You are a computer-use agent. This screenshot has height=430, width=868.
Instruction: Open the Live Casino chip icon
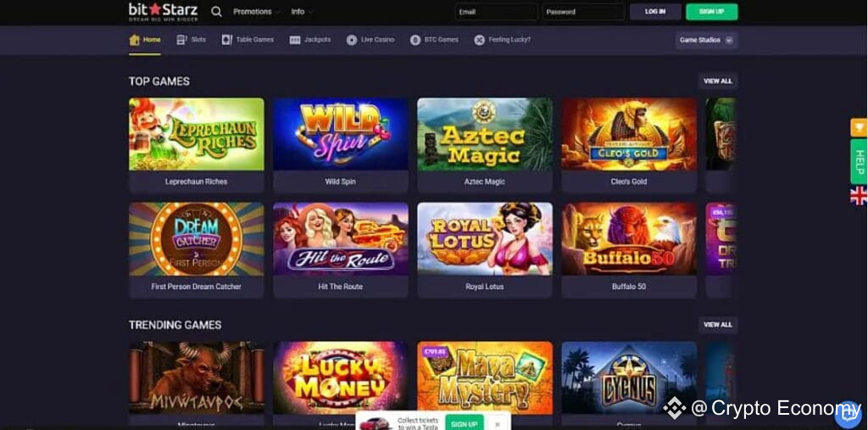[x=352, y=40]
